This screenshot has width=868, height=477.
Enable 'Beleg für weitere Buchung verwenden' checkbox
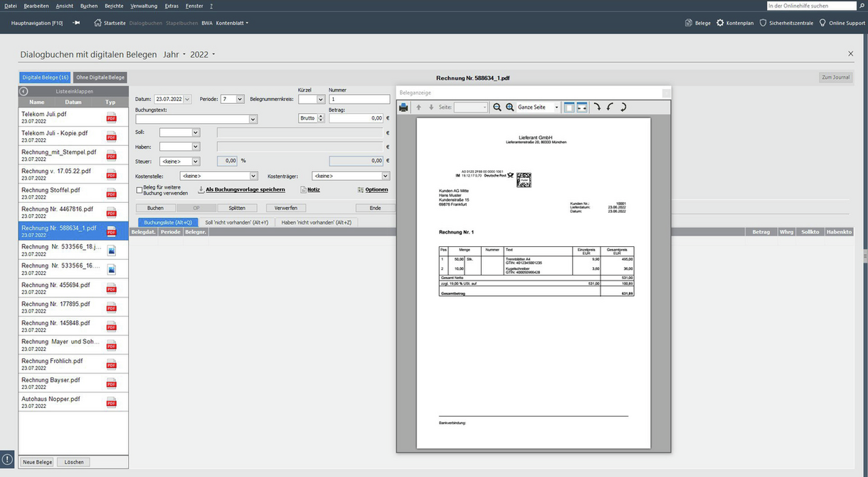pyautogui.click(x=139, y=190)
